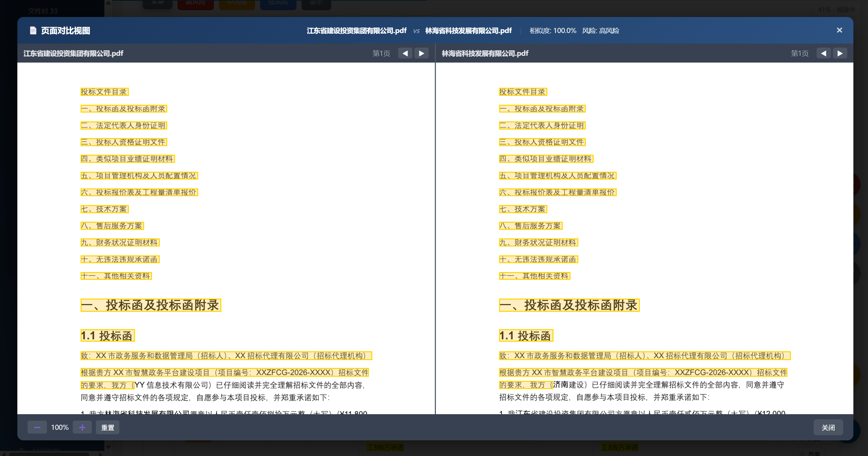Click 二、法定代表人身份证明 in left document
The height and width of the screenshot is (456, 868).
coord(124,125)
